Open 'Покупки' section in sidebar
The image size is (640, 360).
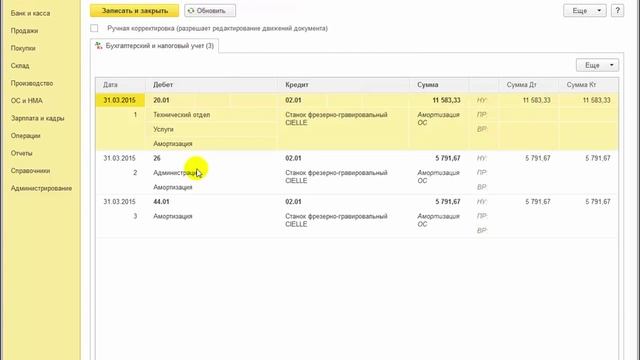(23, 48)
